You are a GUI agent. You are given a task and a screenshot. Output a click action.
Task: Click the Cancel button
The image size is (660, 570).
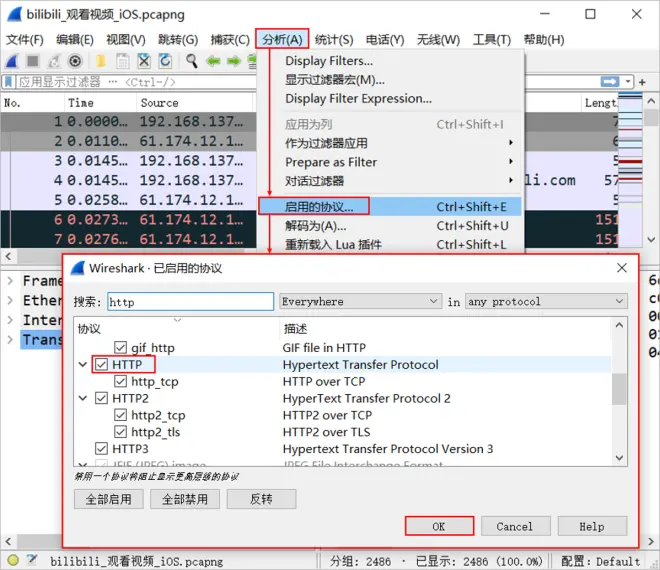point(516,526)
